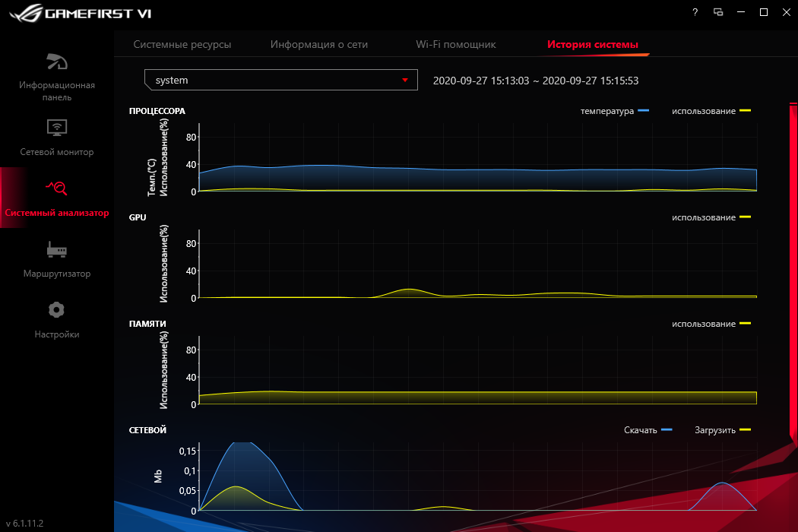
Task: Open the Информационная панель dashboard icon
Action: click(x=57, y=62)
